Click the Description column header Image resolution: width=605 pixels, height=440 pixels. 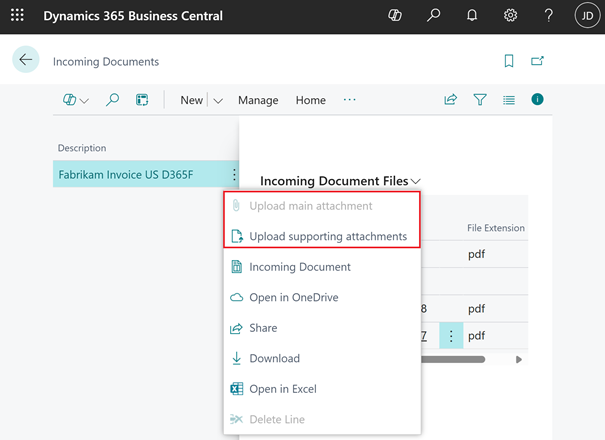point(82,148)
